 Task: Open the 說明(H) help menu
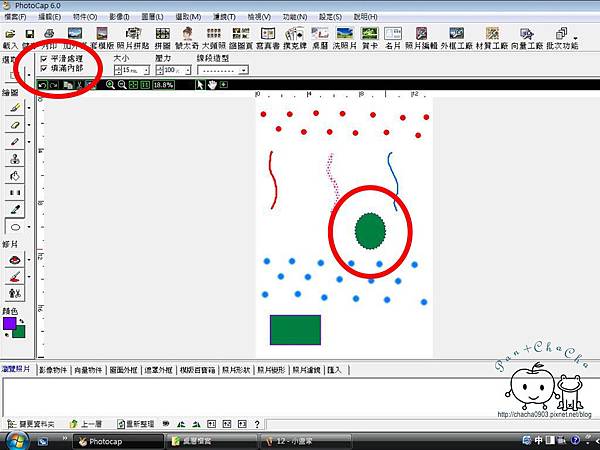click(x=365, y=17)
